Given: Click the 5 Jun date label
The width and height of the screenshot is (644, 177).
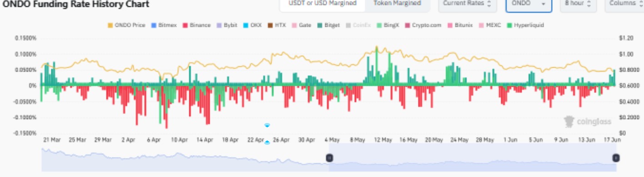Looking at the screenshot, I should (536, 140).
